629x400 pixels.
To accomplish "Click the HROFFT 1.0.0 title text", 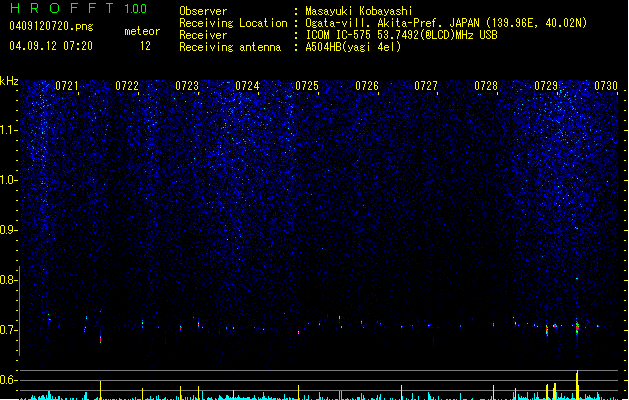I will [79, 8].
